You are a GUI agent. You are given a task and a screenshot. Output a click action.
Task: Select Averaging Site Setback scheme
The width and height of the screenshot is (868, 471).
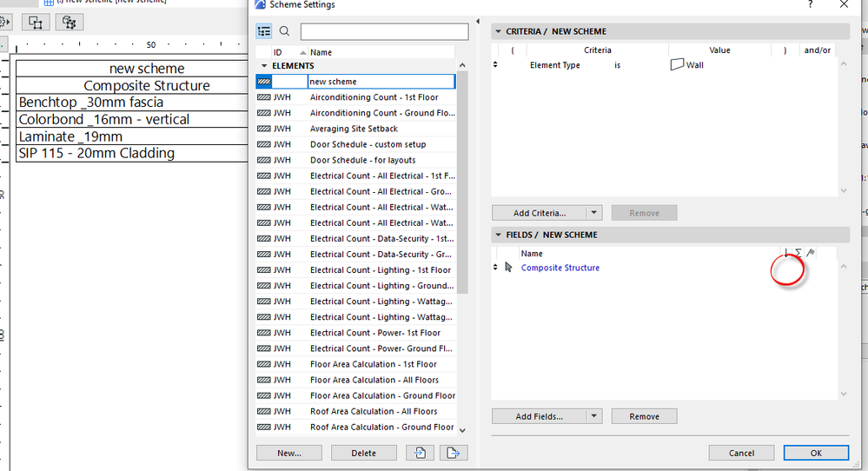356,129
